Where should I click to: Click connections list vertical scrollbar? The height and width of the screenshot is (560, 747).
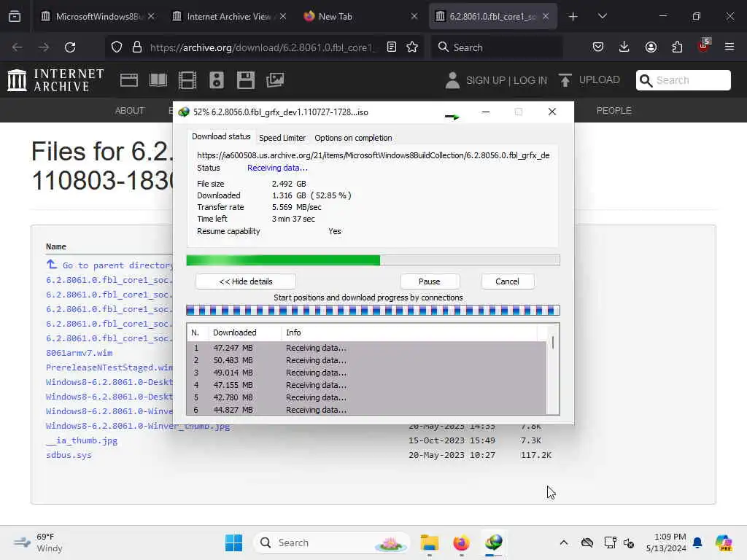pyautogui.click(x=553, y=369)
